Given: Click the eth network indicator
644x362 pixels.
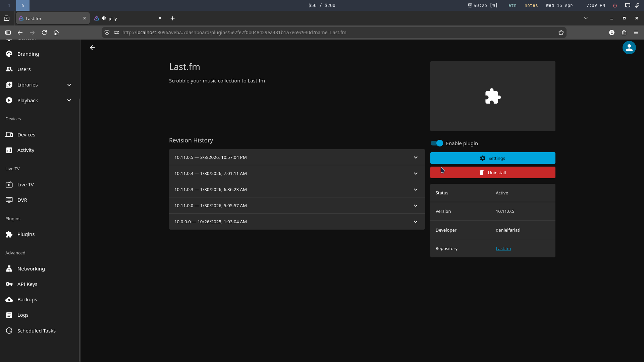Looking at the screenshot, I should tap(512, 5).
